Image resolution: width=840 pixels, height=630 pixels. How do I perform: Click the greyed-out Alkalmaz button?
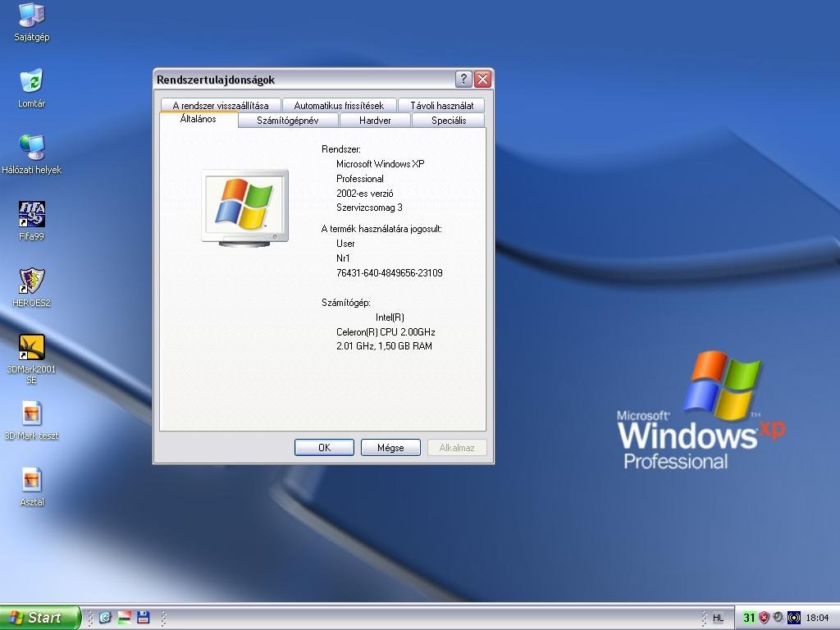coord(457,447)
